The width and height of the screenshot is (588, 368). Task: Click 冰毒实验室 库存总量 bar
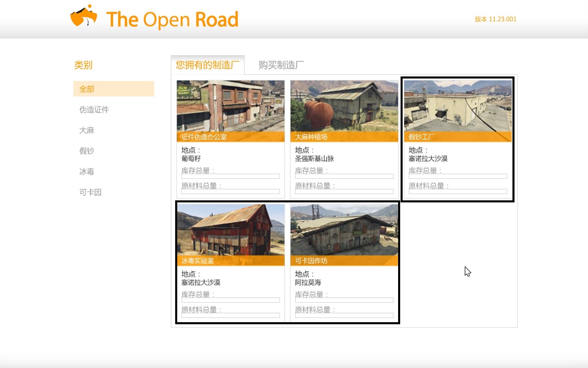[x=231, y=300]
